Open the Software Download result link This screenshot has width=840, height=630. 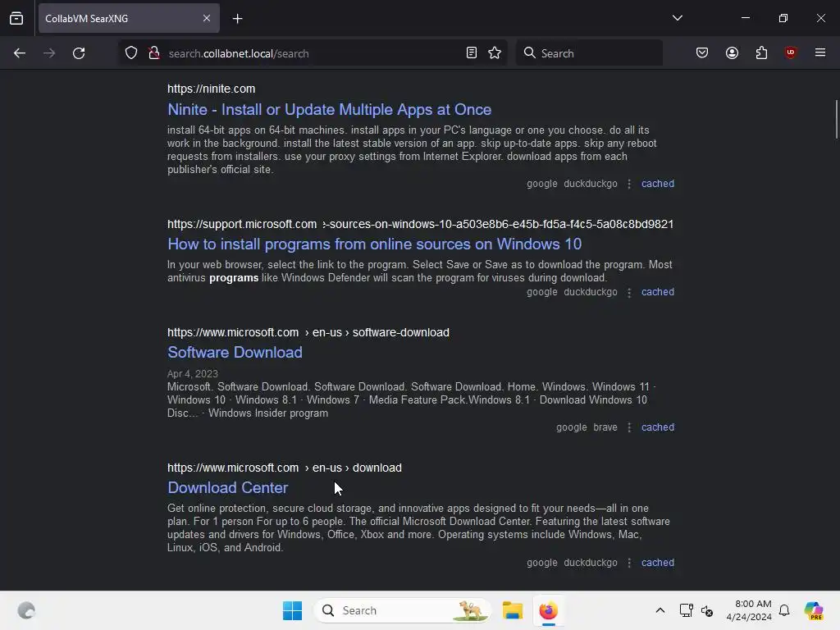[x=235, y=353]
